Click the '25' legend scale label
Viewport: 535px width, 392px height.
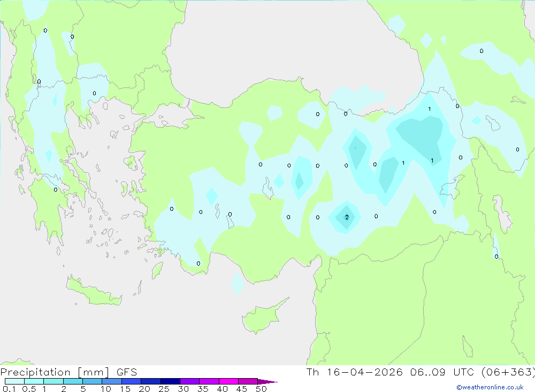coord(164,389)
